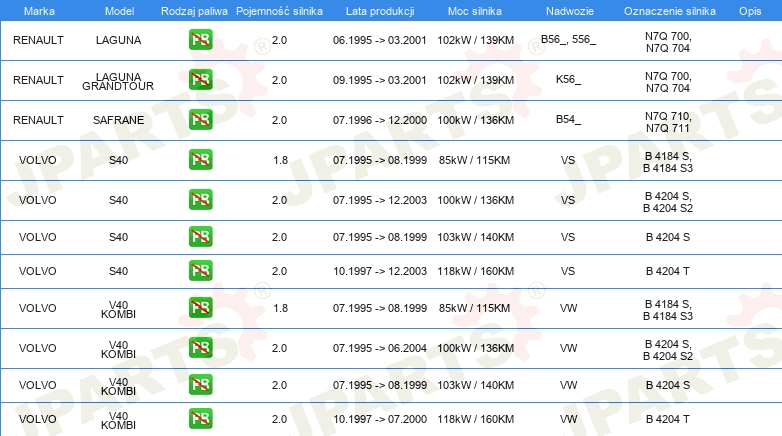The image size is (782, 436).
Task: Click fuel icon for V40 Kombi 1.8 row
Action: click(200, 307)
